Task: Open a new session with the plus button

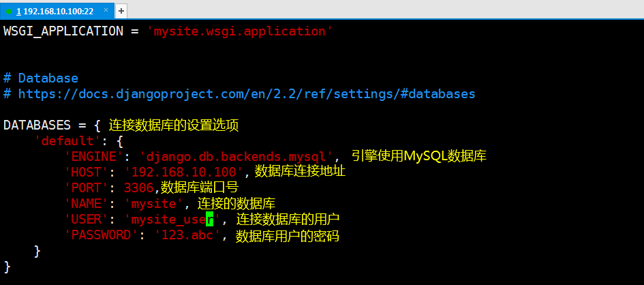Action: click(121, 11)
